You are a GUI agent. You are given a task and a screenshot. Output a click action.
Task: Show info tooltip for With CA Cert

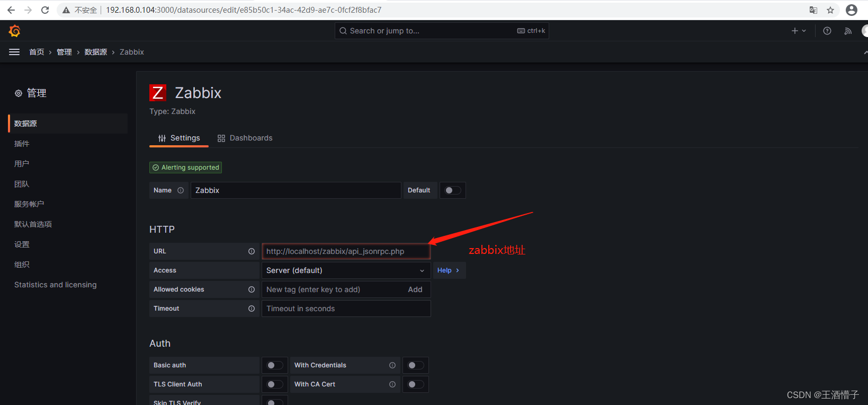pyautogui.click(x=392, y=384)
